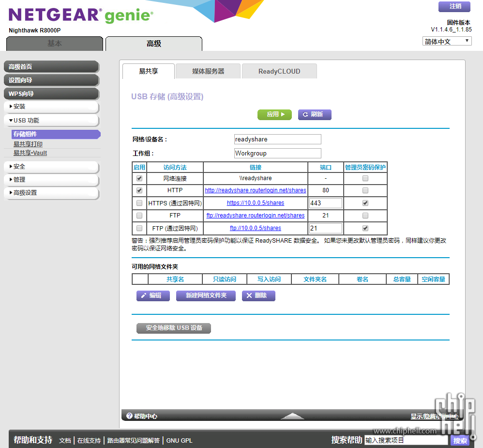Enable the 网络连接 access method checkbox

tap(139, 178)
